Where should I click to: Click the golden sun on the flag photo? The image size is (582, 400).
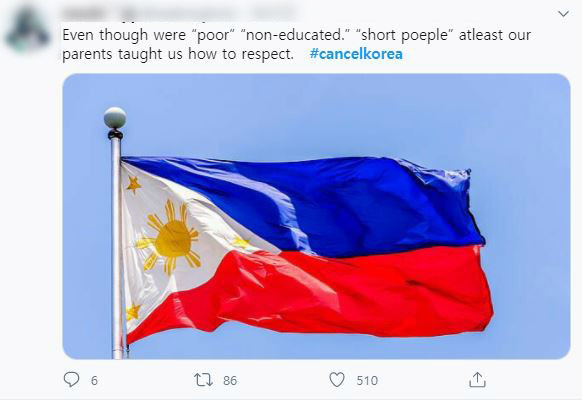[x=173, y=238]
